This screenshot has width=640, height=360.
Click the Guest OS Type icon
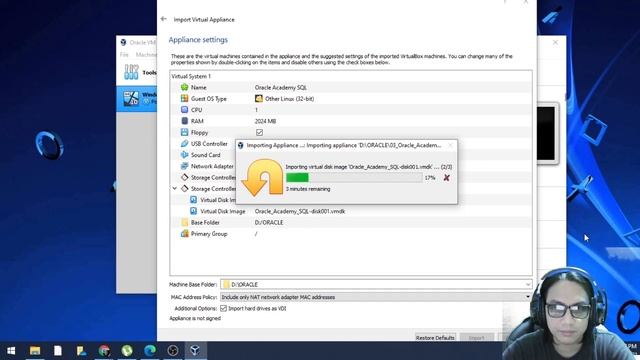point(184,98)
